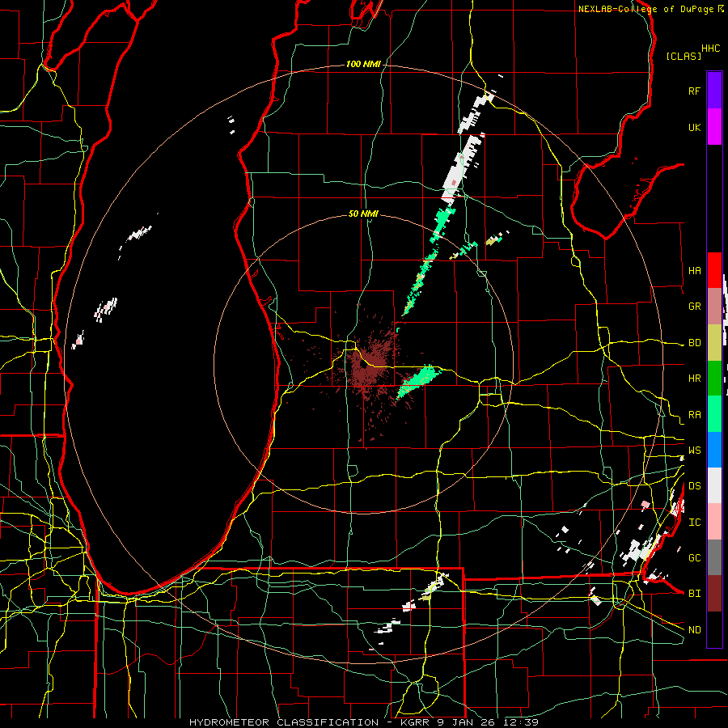Select the light pink IC legend swatch

click(x=714, y=522)
